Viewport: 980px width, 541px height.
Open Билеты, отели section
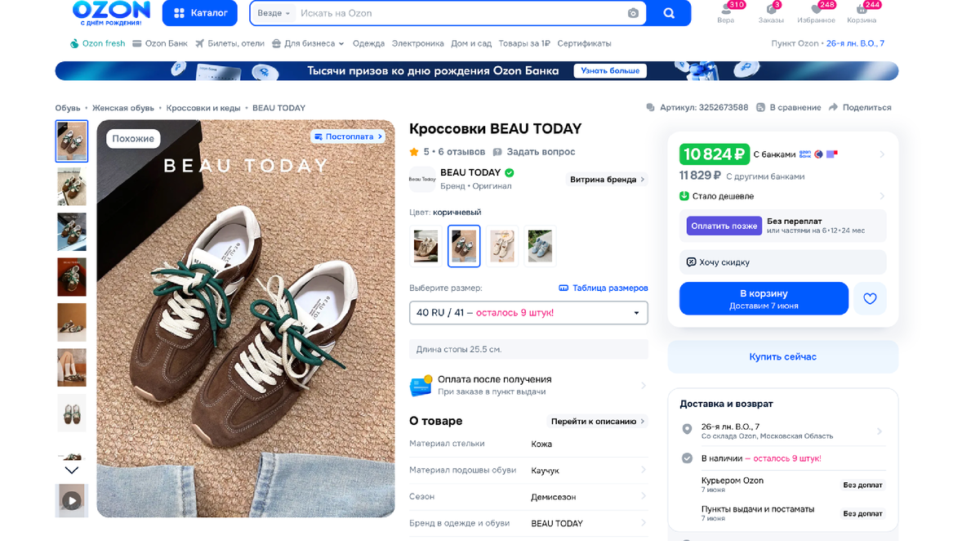pos(229,43)
